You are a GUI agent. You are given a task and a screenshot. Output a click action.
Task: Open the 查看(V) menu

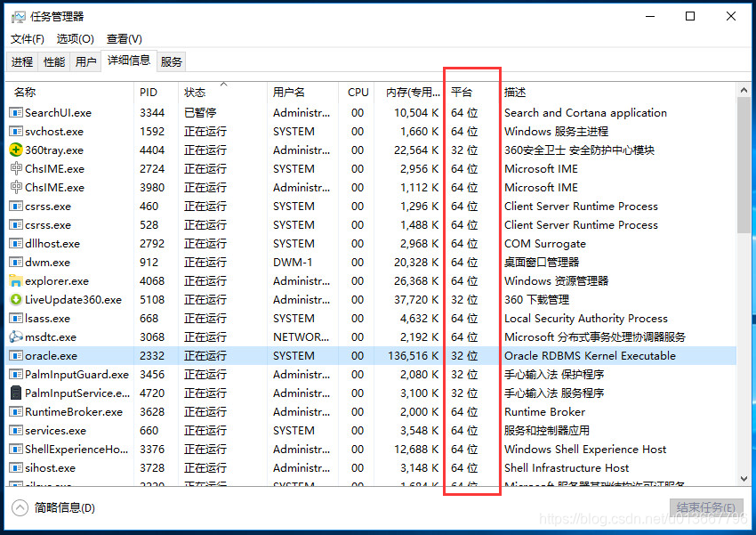tap(124, 39)
